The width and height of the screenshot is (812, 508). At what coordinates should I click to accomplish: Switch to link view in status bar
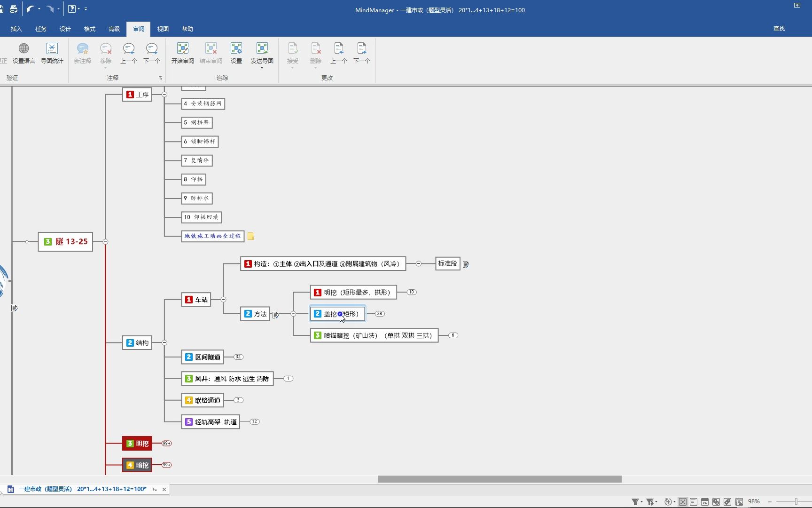716,502
